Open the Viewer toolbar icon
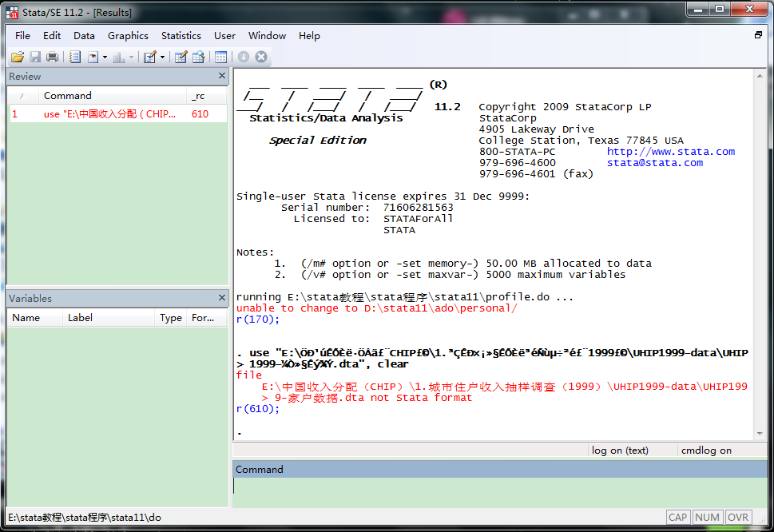This screenshot has height=532, width=774. [x=93, y=57]
